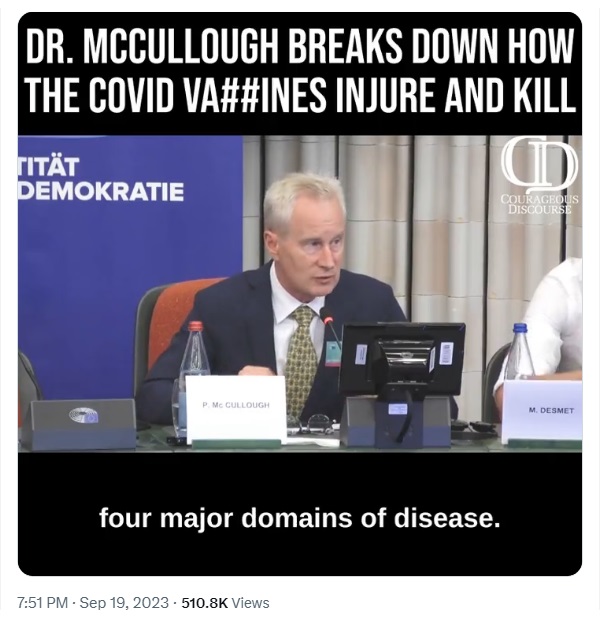
Task: Select the 'four major domains of disease.' caption
Action: [x=300, y=518]
